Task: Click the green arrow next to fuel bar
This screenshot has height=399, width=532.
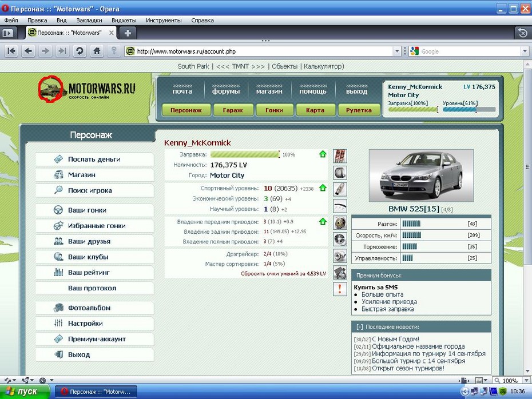Action: coord(323,154)
